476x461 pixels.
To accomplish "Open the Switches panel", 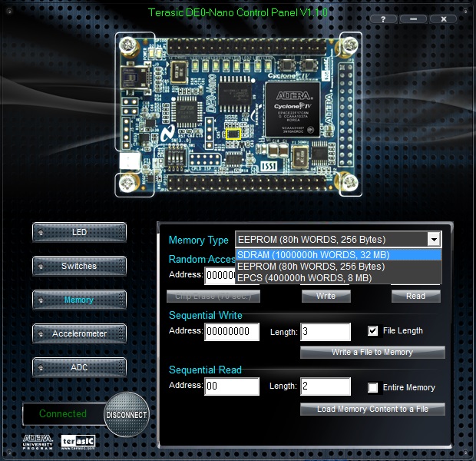I will (79, 266).
